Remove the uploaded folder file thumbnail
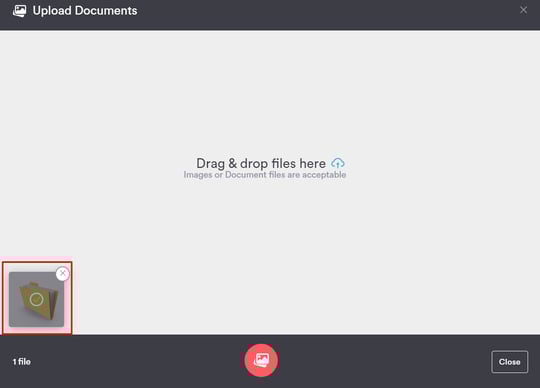The image size is (540, 388). point(63,274)
